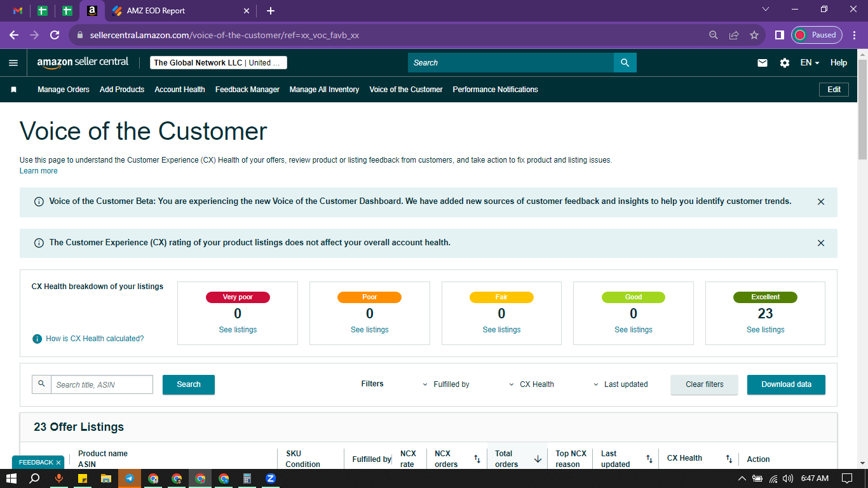See listings under Excellent
Viewport: 868px width, 488px height.
[765, 330]
